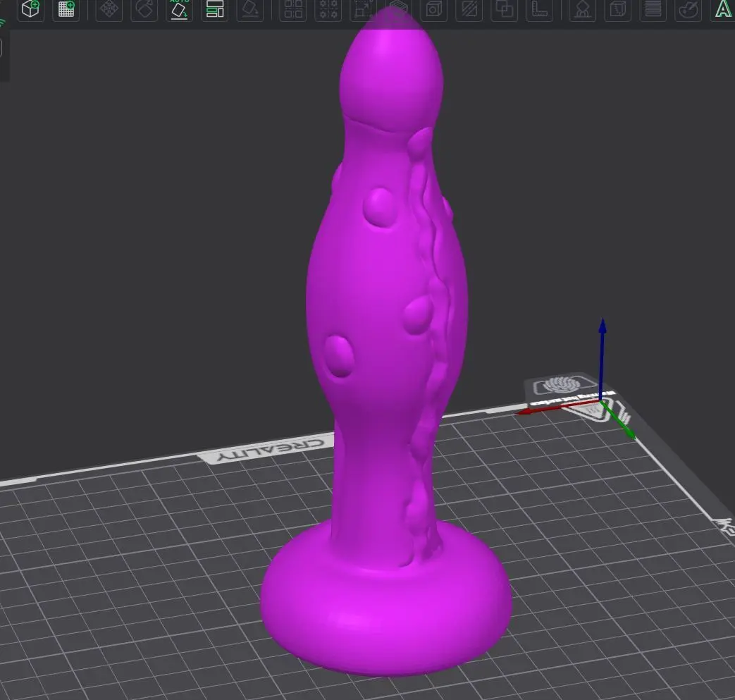The width and height of the screenshot is (735, 700).
Task: Run Auto orient on the model
Action: (x=180, y=9)
